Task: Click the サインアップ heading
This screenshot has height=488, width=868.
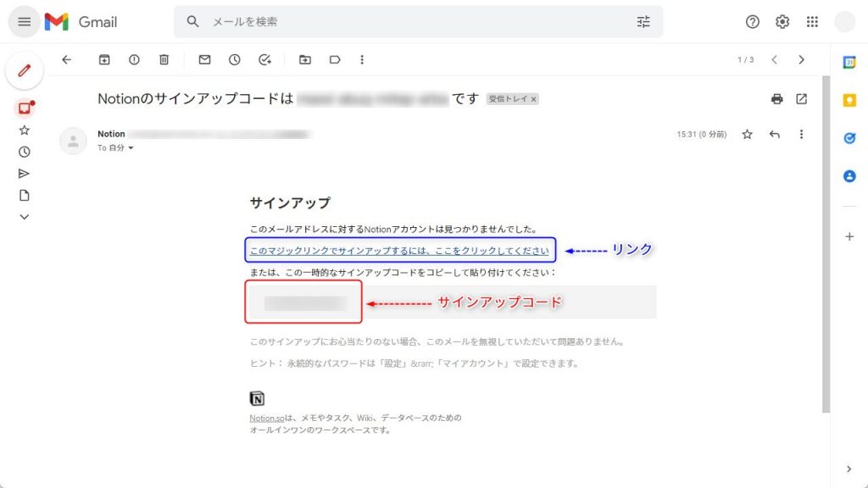Action: pos(290,203)
